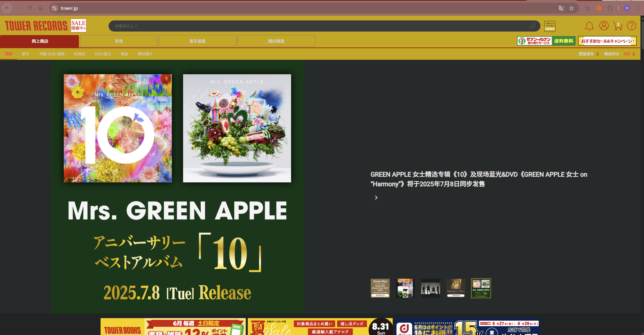Open browser extensions puzzle icon

pyautogui.click(x=610, y=8)
